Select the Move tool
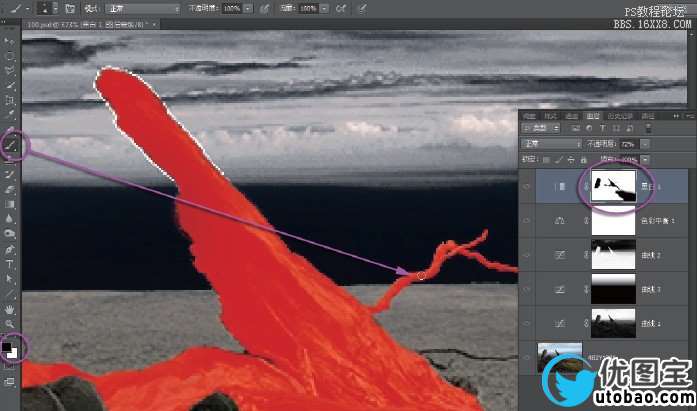Screen dimensions: 697x411 pos(9,41)
